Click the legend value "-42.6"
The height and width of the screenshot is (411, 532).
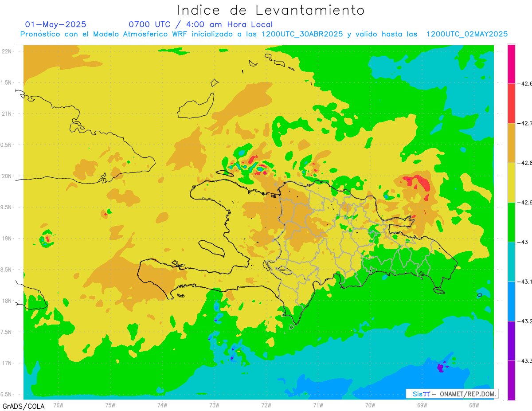[524, 84]
